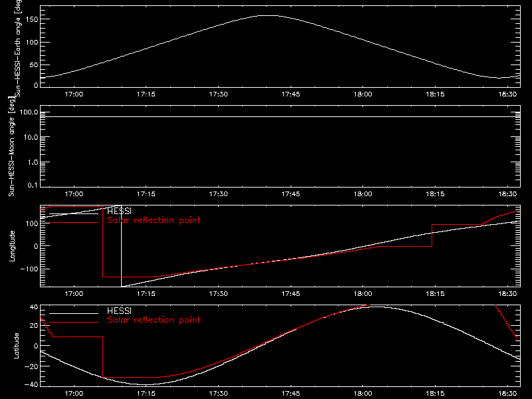Click the 10.0 tick on Moon angle axis
Viewport: 532px width, 399px height.
(31, 138)
